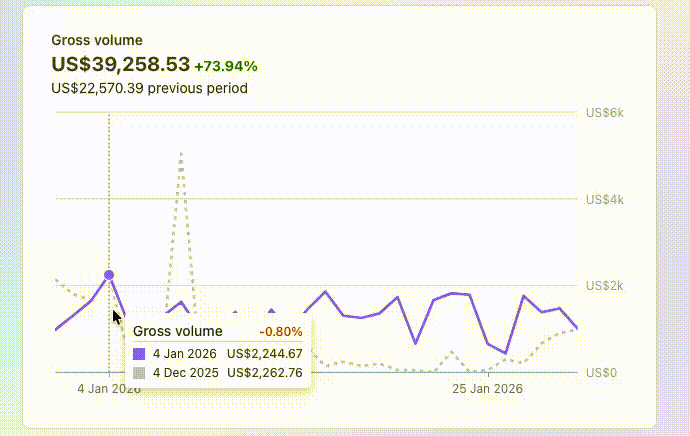Viewport: 690px width, 436px height.
Task: Click the -0.80% change in tooltip
Action: pos(280,331)
